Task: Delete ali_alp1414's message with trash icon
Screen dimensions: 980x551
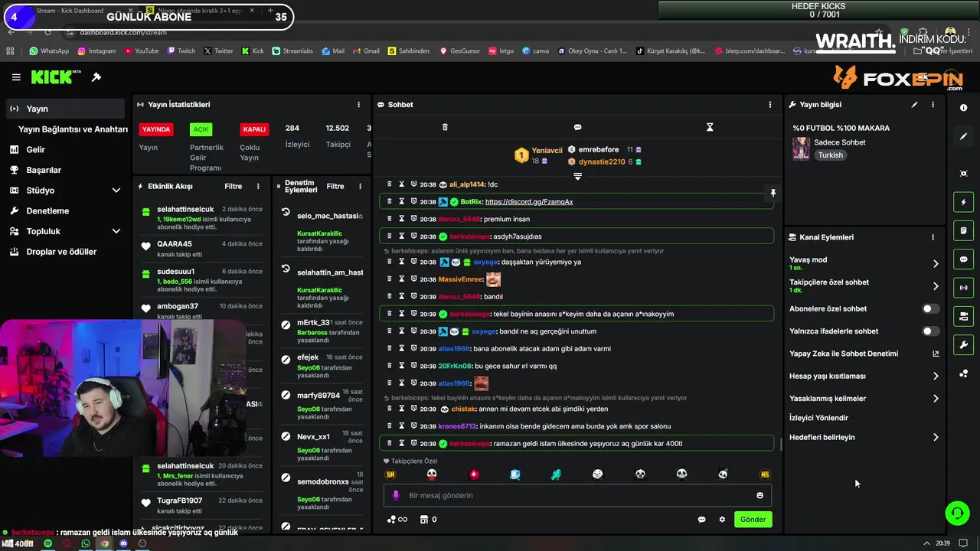Action: [x=389, y=184]
